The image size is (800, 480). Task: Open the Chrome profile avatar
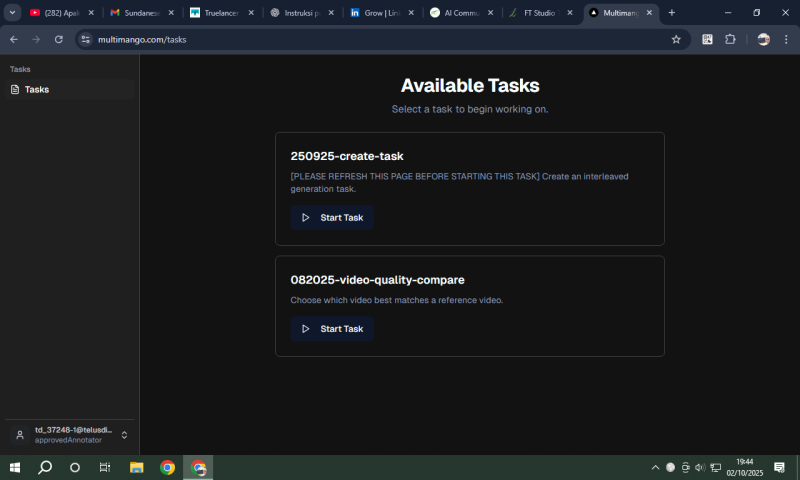pos(763,39)
